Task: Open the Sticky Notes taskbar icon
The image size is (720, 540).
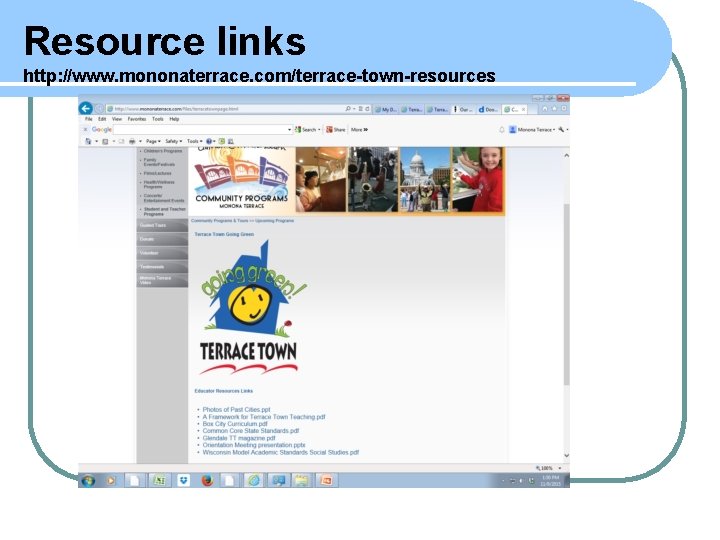Action: click(302, 480)
